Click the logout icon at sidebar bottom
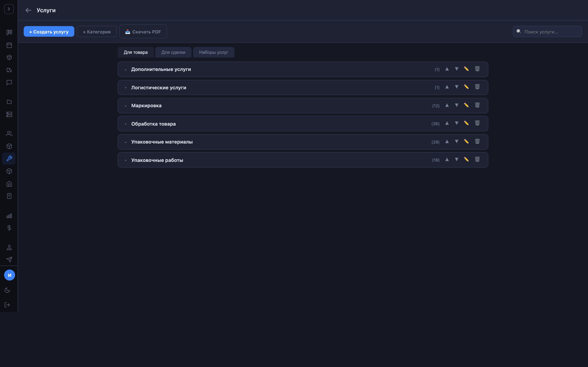The image size is (588, 367). (x=7, y=305)
